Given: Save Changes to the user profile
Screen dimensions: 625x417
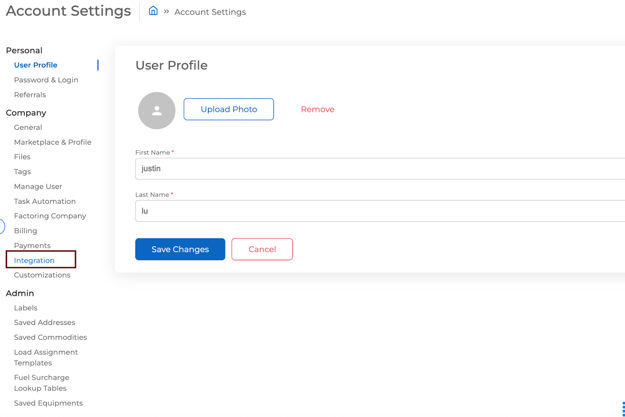Looking at the screenshot, I should [x=180, y=249].
